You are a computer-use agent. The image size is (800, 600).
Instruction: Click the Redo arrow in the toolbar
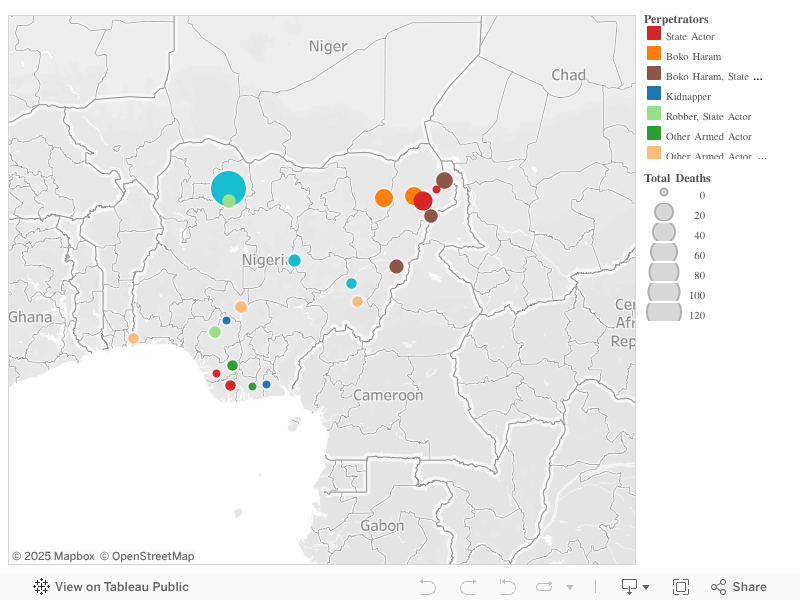tap(466, 586)
